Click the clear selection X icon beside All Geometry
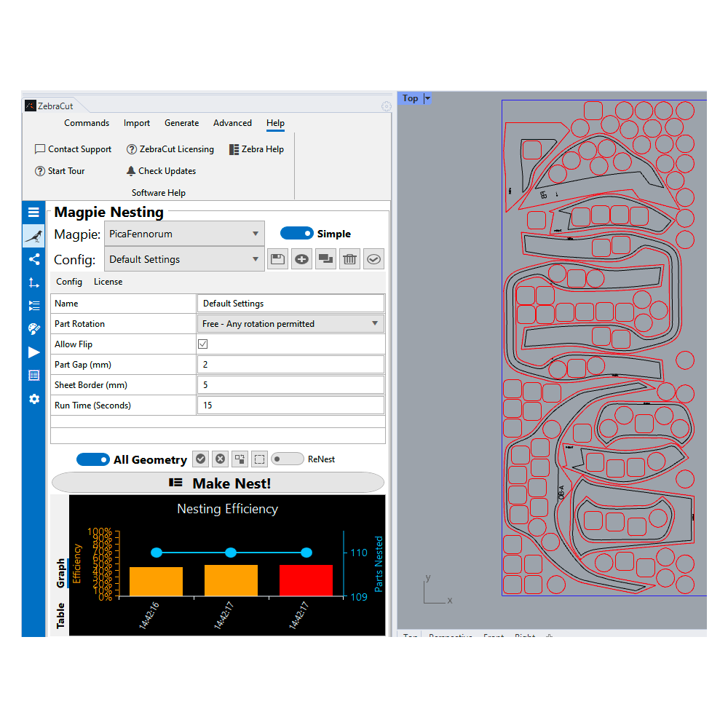Image resolution: width=728 pixels, height=728 pixels. click(220, 459)
